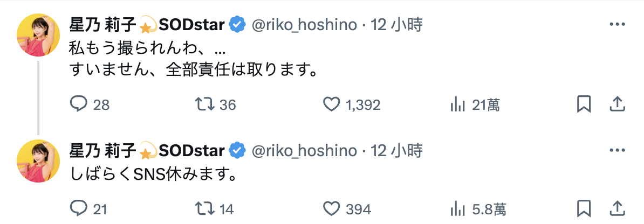644x224 pixels.
Task: Open more options menu on second tweet
Action: [616, 150]
